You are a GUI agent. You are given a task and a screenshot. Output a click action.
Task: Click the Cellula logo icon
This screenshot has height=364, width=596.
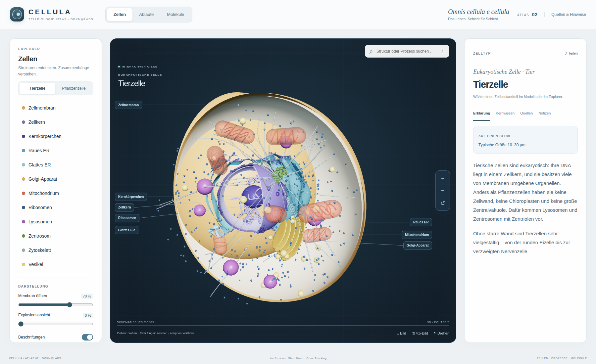click(17, 14)
